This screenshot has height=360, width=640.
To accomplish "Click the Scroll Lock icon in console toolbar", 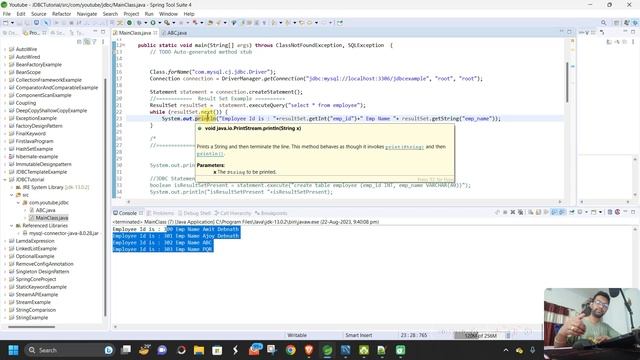I will click(x=538, y=212).
